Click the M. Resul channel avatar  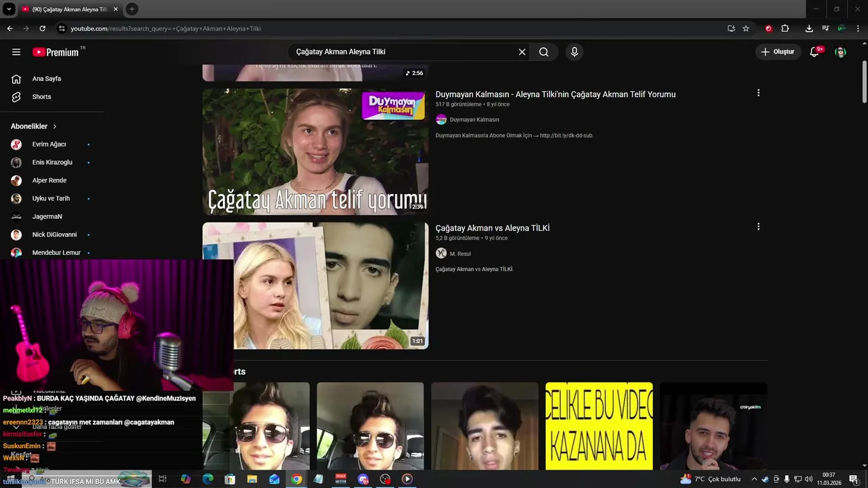point(441,253)
